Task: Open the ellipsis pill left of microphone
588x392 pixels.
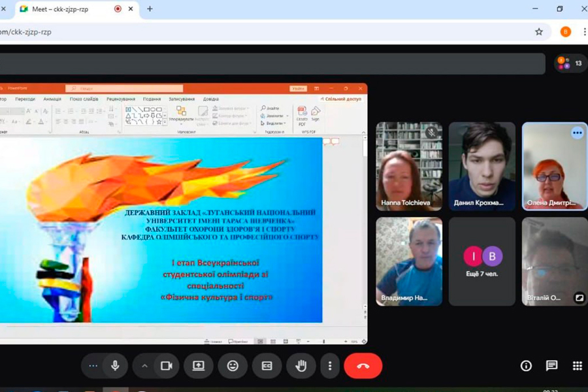Action: pyautogui.click(x=93, y=366)
